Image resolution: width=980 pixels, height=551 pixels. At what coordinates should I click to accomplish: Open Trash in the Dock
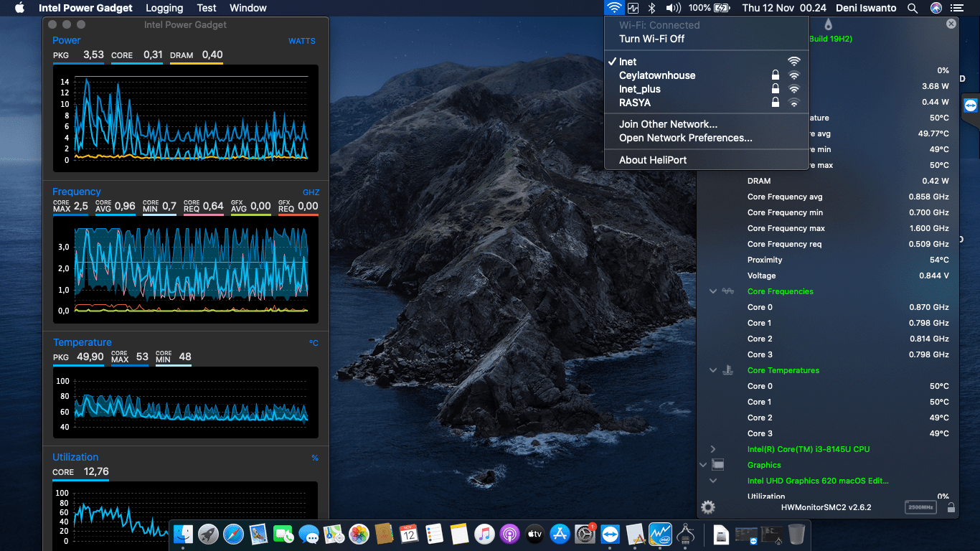coord(796,534)
